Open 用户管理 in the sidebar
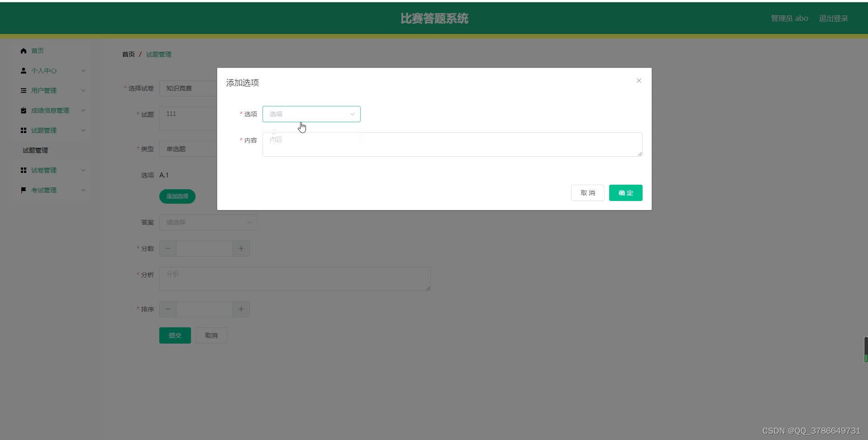 pos(44,91)
